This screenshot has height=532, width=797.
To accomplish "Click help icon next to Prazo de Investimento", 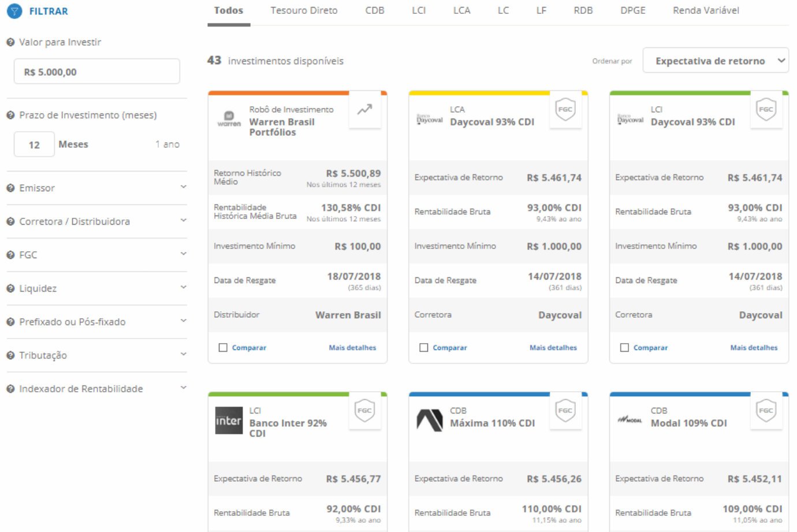I will tap(10, 115).
